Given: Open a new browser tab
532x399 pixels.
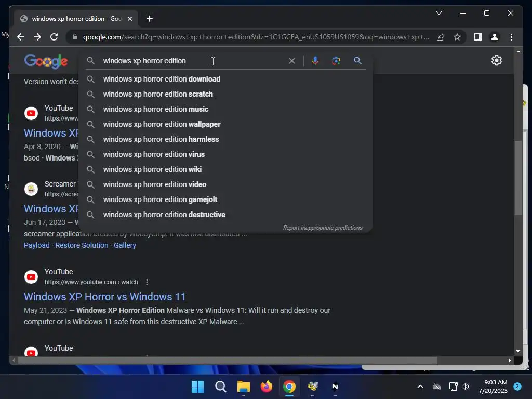Looking at the screenshot, I should click(x=149, y=19).
